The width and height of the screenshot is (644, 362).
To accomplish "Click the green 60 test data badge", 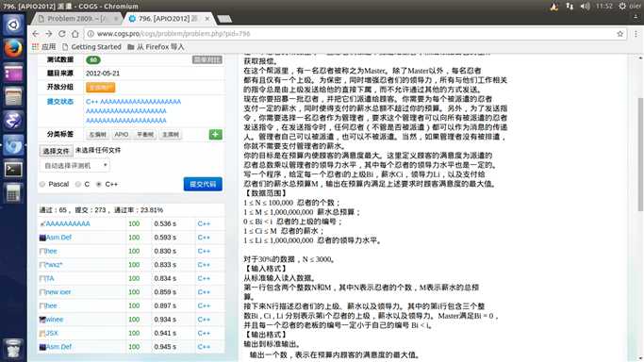I will pos(93,60).
